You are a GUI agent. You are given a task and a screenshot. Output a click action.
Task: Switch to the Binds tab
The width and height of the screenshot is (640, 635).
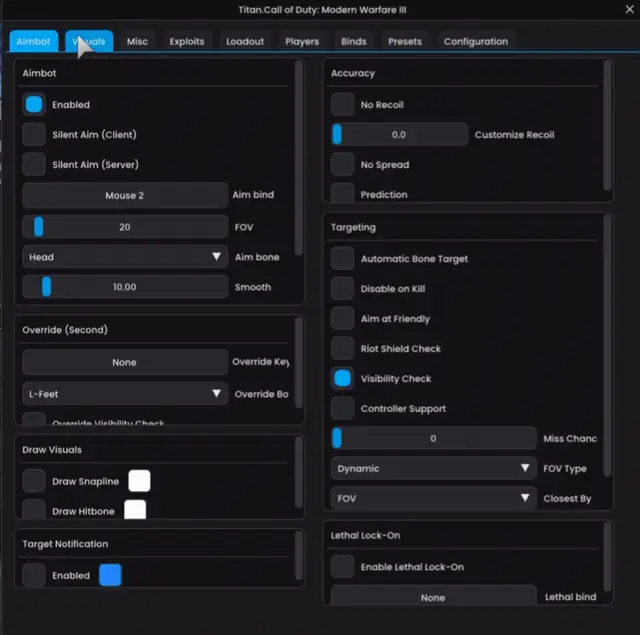click(x=354, y=41)
